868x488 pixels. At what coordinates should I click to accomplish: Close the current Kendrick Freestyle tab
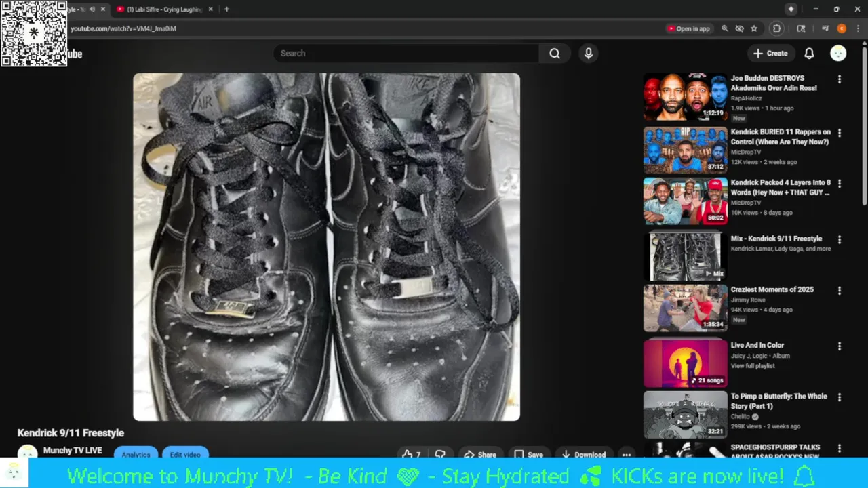(103, 9)
